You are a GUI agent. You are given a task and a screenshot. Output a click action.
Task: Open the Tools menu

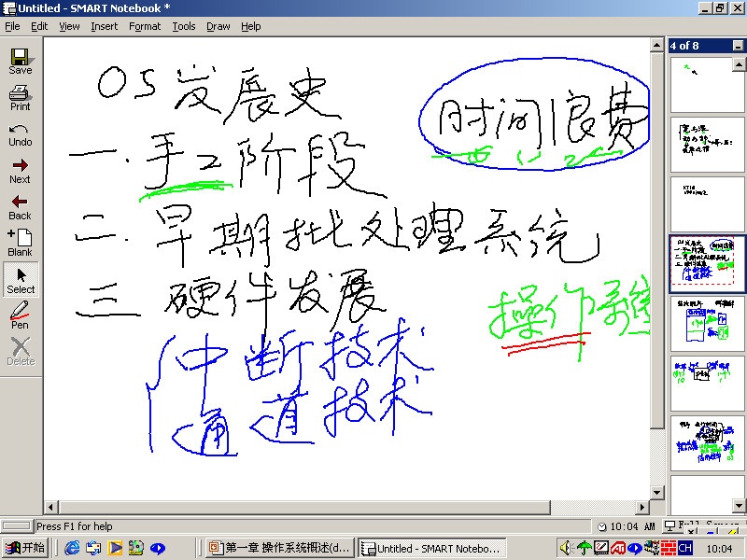click(184, 26)
